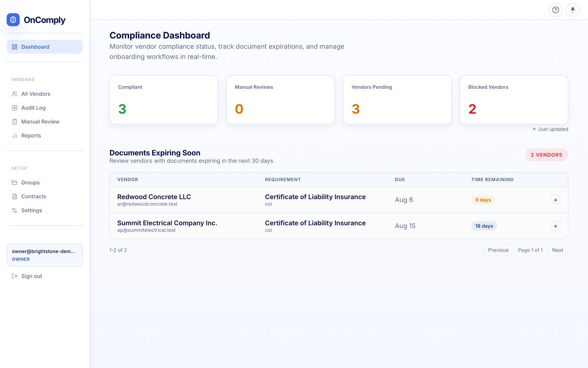The image size is (588, 368).
Task: Open the Settings page
Action: (45, 210)
